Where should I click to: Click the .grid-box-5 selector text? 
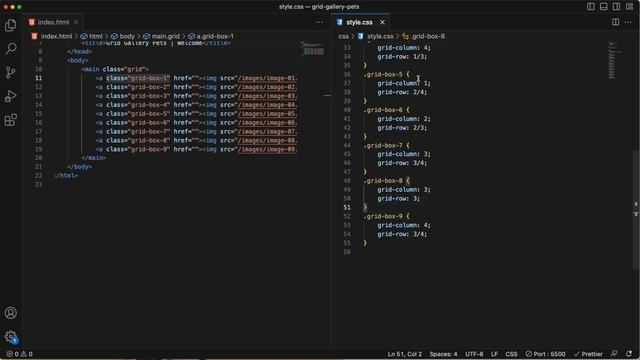point(383,74)
